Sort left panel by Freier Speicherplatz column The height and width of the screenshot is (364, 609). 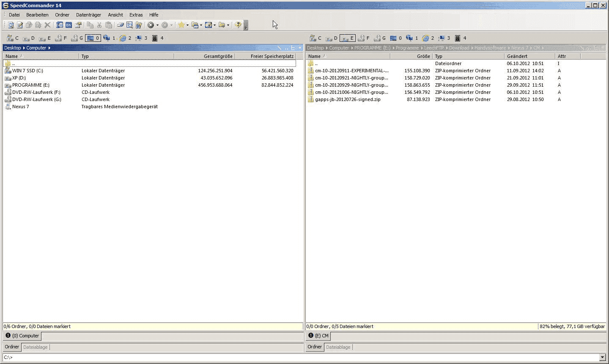[266, 56]
